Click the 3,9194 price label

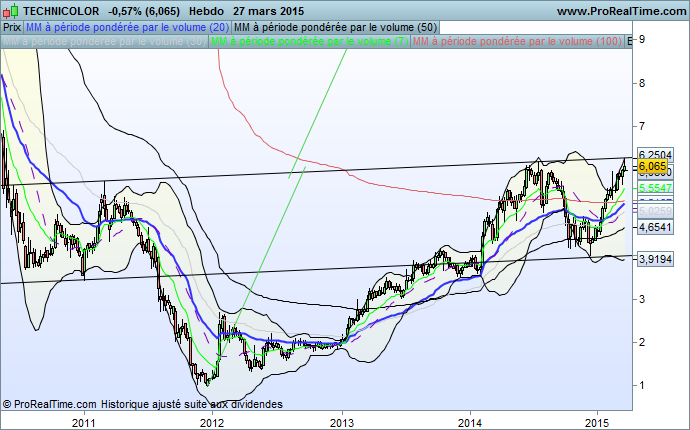point(655,259)
